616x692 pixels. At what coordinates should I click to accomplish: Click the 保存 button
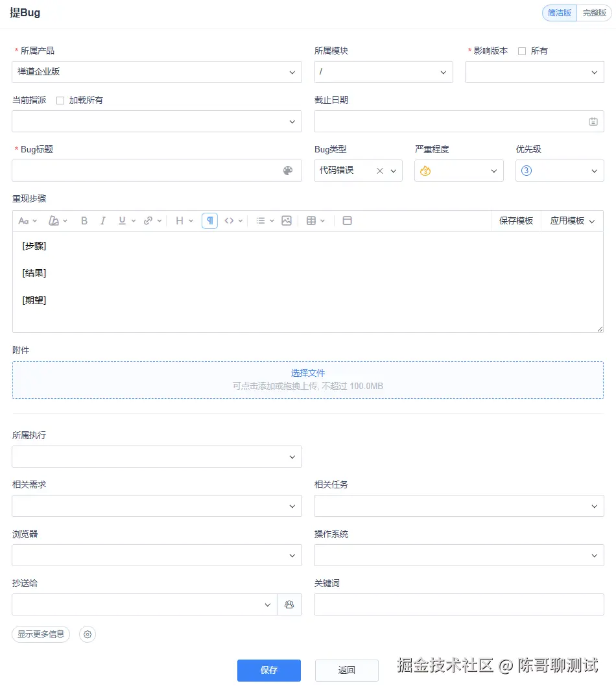[268, 671]
